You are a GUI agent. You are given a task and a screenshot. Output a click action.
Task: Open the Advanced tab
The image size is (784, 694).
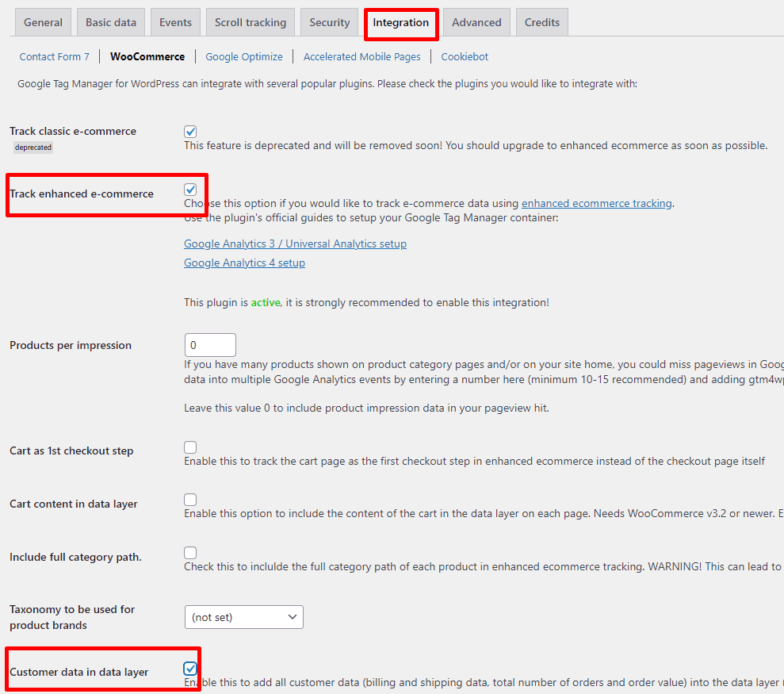[476, 22]
